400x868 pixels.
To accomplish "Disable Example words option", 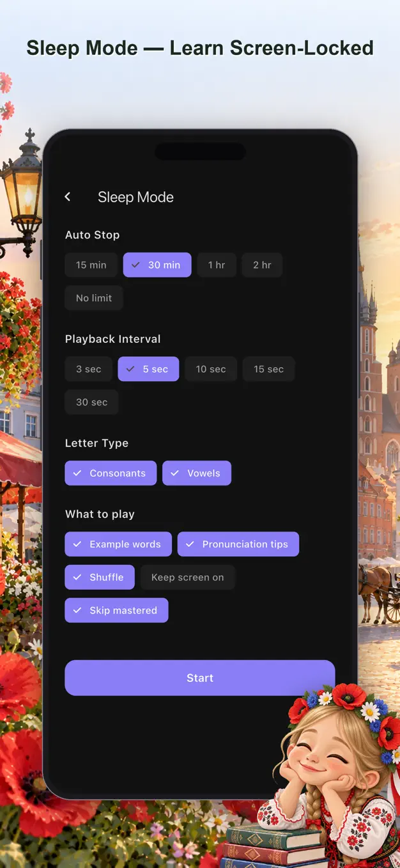I will point(118,544).
